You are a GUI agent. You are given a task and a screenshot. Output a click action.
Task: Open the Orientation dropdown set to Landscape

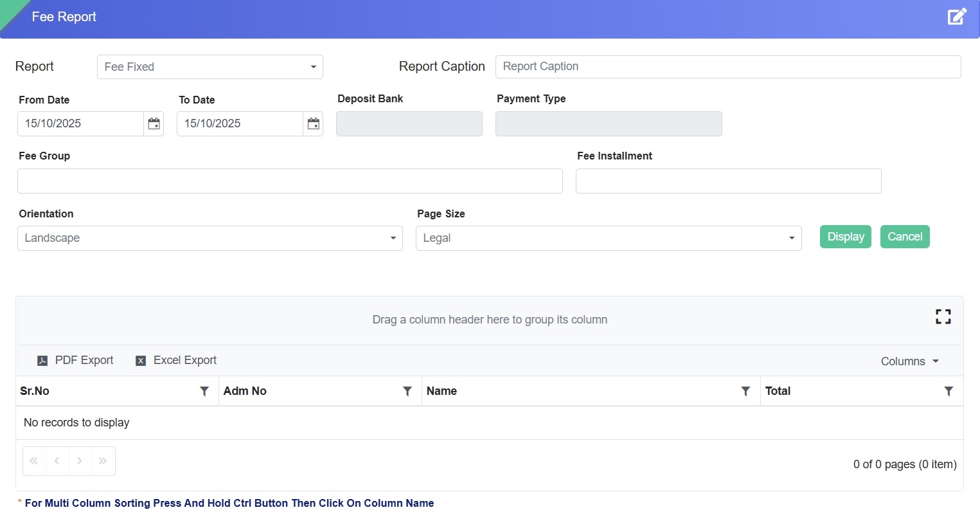click(209, 238)
